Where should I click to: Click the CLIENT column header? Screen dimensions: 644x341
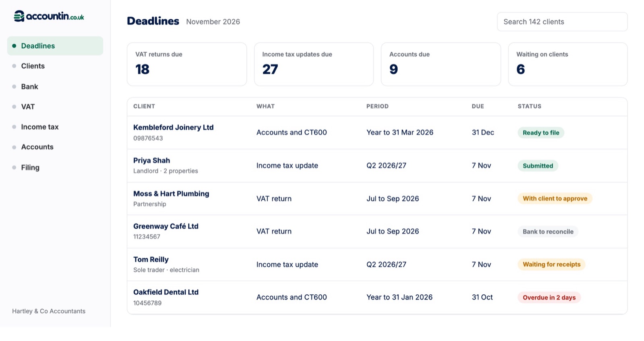pos(144,106)
